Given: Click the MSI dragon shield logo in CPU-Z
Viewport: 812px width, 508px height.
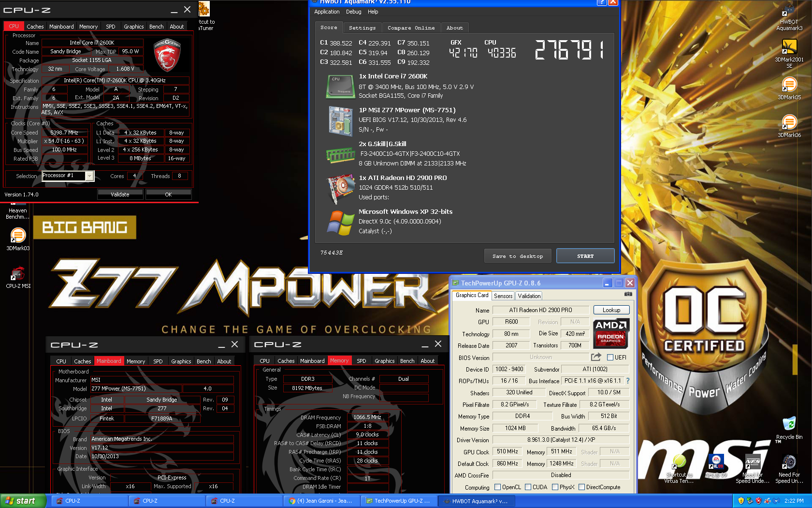Looking at the screenshot, I should [x=167, y=55].
